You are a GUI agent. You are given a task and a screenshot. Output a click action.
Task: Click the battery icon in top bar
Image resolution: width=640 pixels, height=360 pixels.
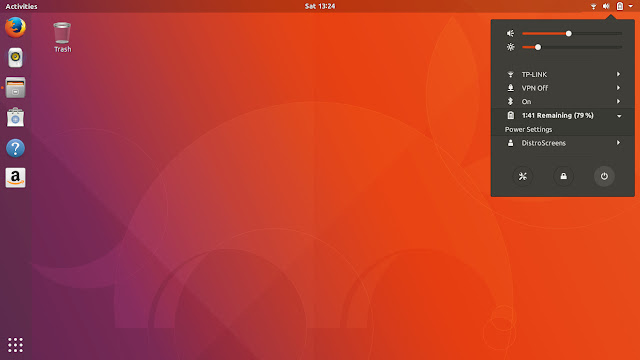620,6
